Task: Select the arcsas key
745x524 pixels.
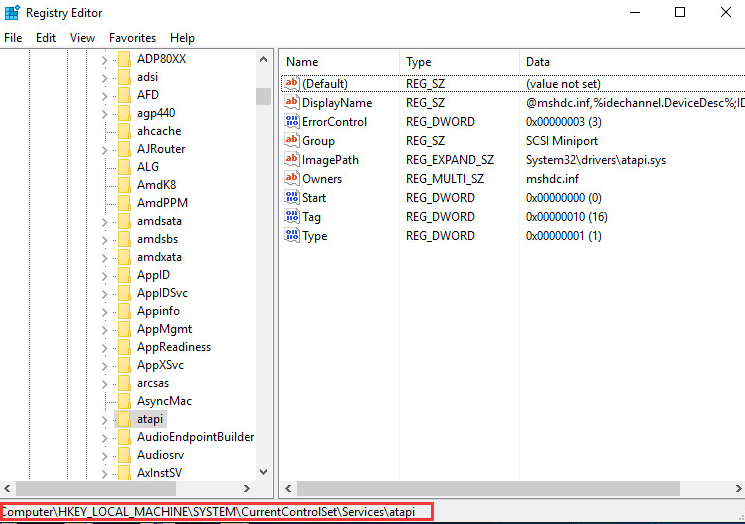Action: [x=153, y=383]
